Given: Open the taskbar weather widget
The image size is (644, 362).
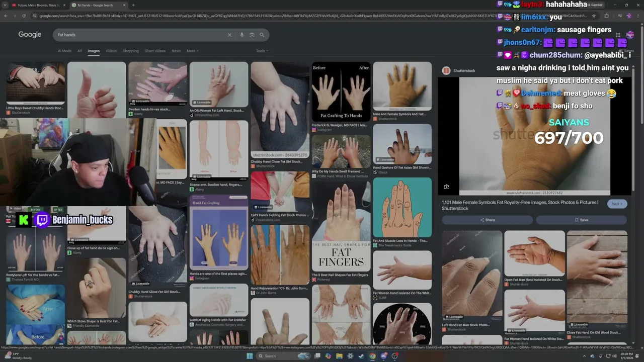Looking at the screenshot, I should click(x=18, y=356).
